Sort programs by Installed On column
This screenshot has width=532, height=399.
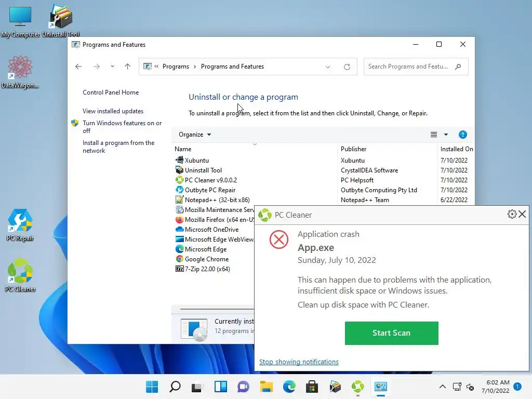(x=456, y=149)
